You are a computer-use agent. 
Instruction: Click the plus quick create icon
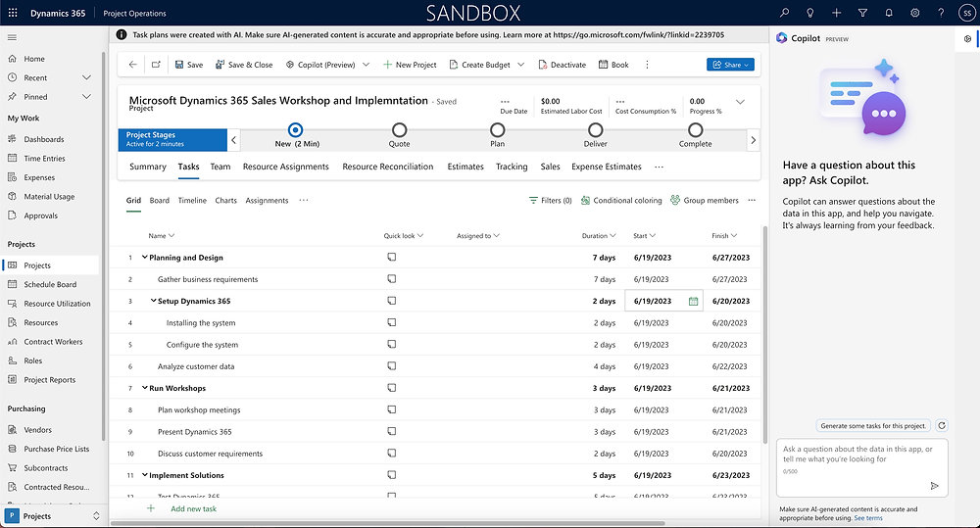click(836, 13)
